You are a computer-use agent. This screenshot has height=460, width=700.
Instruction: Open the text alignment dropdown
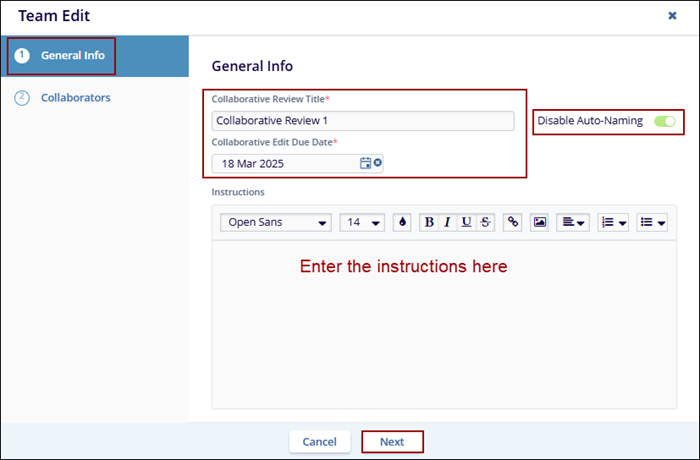(574, 222)
